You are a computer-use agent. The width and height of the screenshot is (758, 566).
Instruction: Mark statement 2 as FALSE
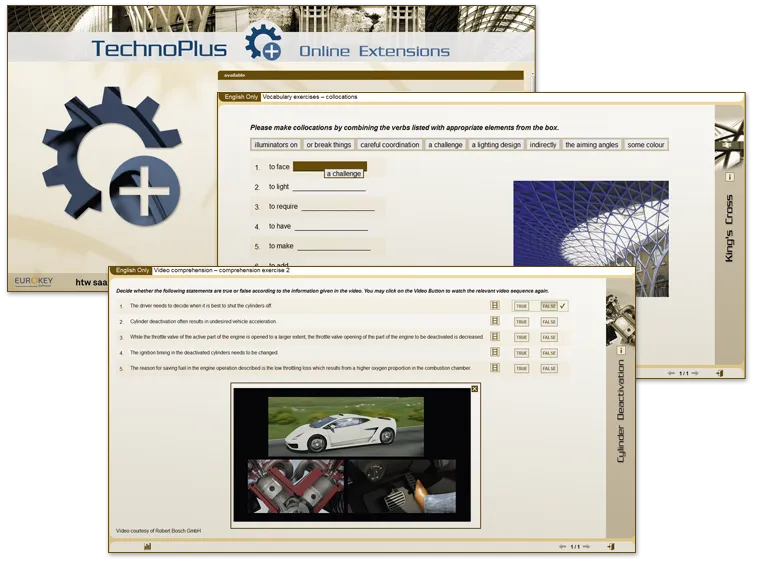click(x=549, y=321)
